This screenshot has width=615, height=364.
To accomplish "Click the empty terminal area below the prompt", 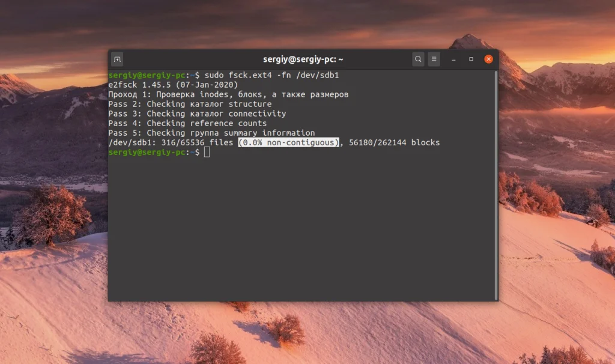I will 300,228.
